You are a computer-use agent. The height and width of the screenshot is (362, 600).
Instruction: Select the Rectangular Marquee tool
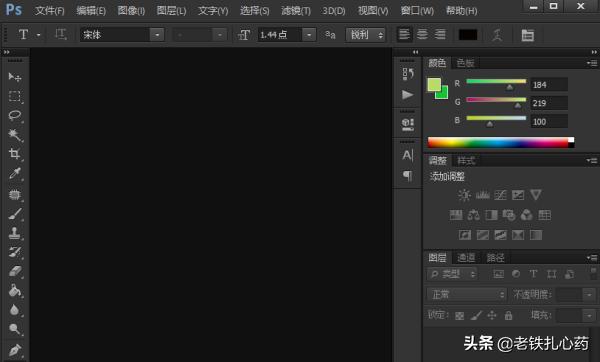[15, 96]
